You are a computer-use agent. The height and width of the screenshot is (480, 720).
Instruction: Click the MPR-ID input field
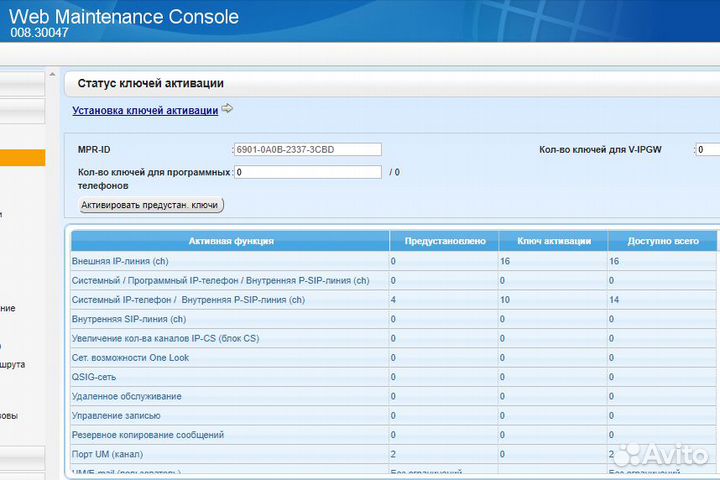(x=307, y=150)
